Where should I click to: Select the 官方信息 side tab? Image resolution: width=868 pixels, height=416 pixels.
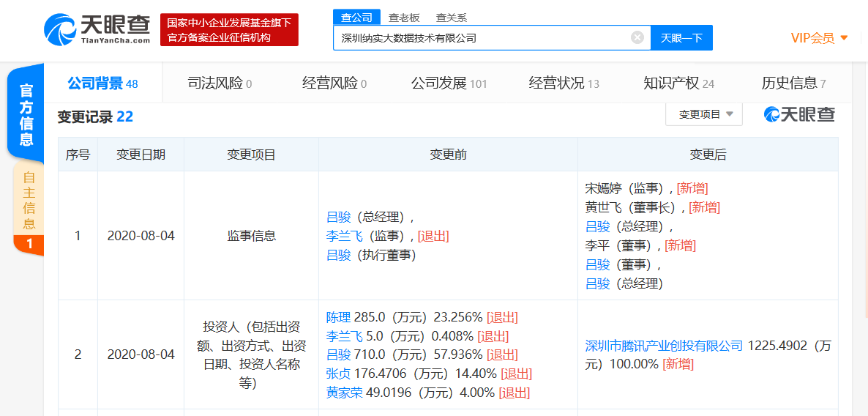click(26, 115)
